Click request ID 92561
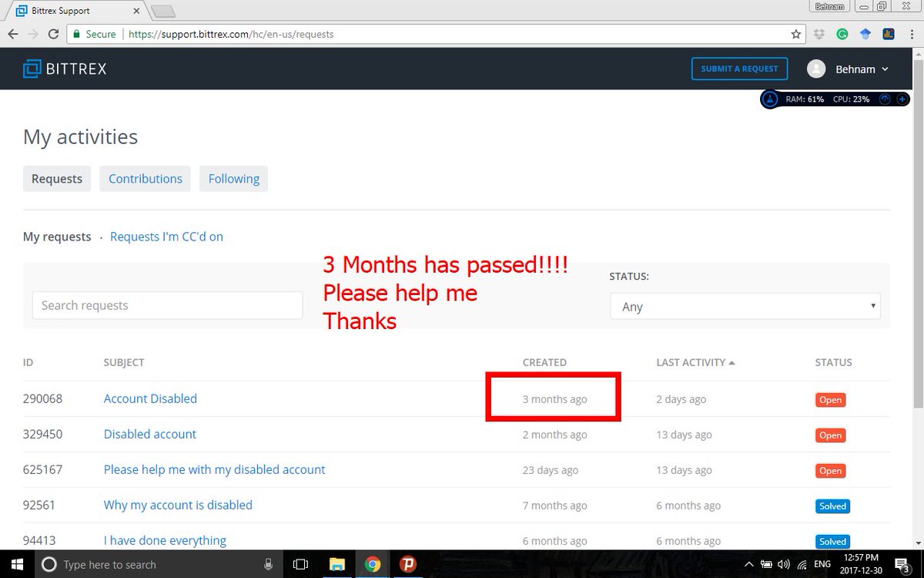The width and height of the screenshot is (924, 578). [39, 505]
